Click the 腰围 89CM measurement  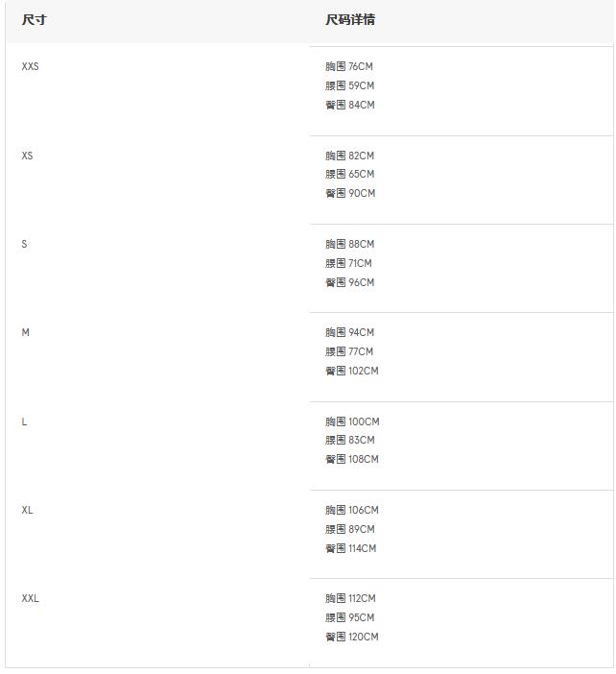click(x=350, y=529)
